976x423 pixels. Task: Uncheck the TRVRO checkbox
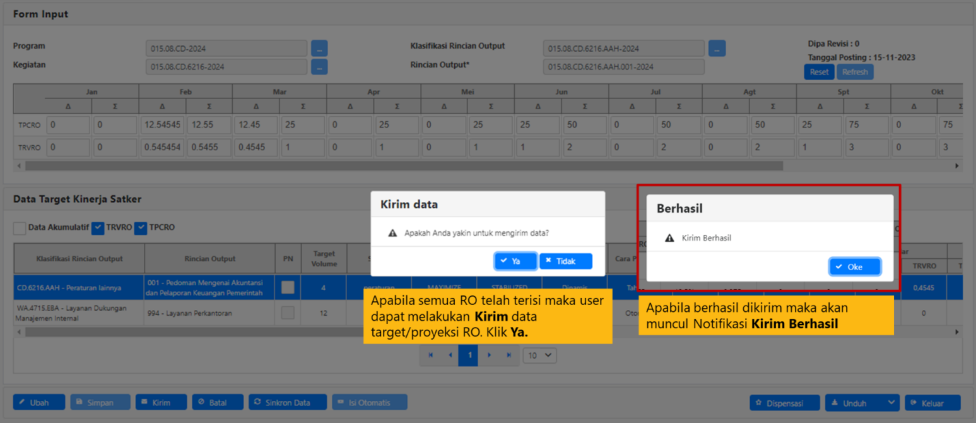click(x=98, y=228)
